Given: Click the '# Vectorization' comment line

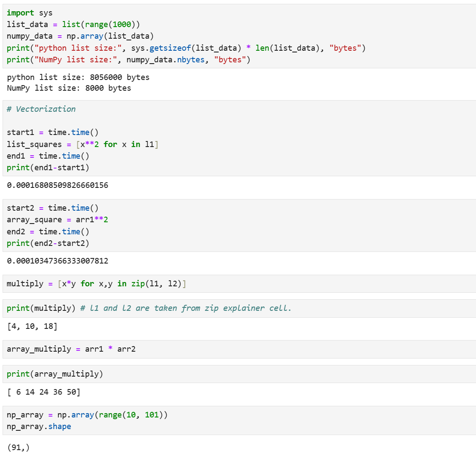Looking at the screenshot, I should pos(41,109).
